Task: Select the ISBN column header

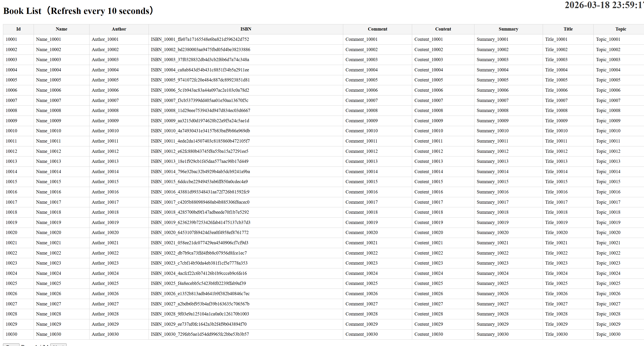Action: point(246,29)
